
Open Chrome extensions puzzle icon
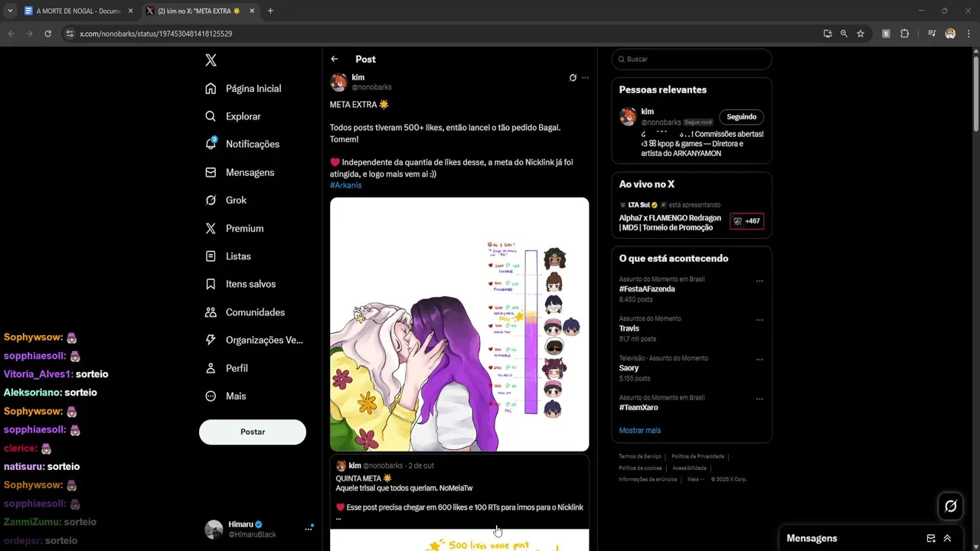905,34
